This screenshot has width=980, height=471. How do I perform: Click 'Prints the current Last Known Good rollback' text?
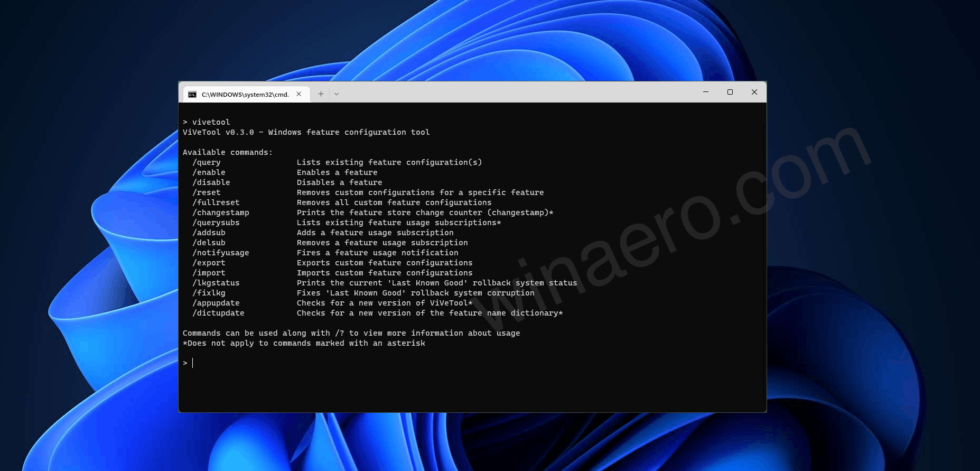tap(437, 283)
